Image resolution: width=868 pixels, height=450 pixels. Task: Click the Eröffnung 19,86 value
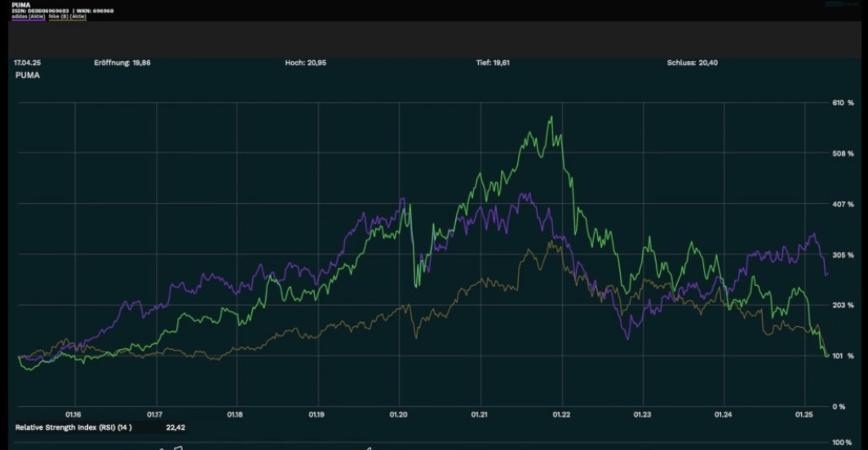[x=122, y=63]
